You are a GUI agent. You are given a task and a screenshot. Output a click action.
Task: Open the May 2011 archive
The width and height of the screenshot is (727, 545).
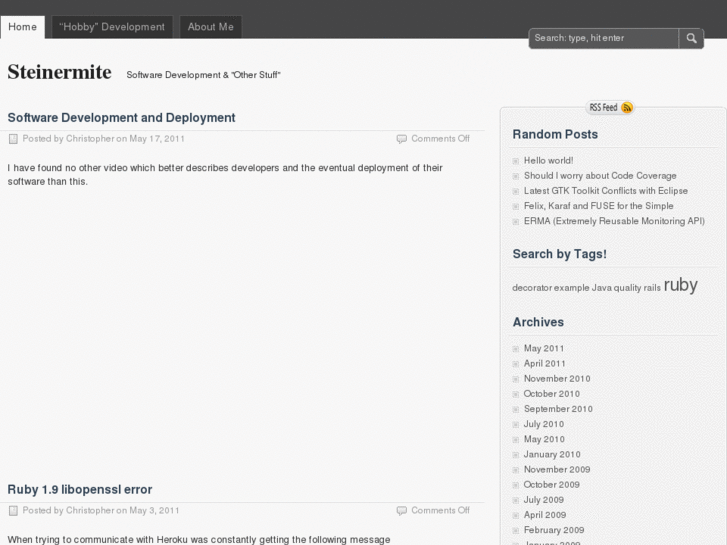[544, 349]
